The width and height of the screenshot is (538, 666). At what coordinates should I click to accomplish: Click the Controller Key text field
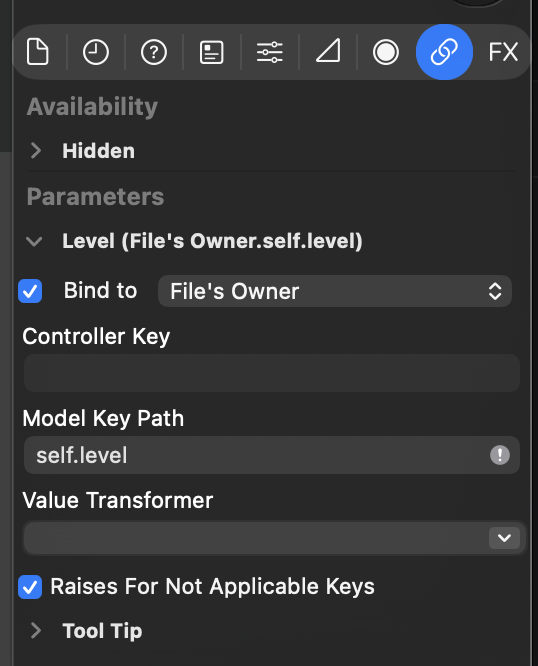pyautogui.click(x=272, y=373)
